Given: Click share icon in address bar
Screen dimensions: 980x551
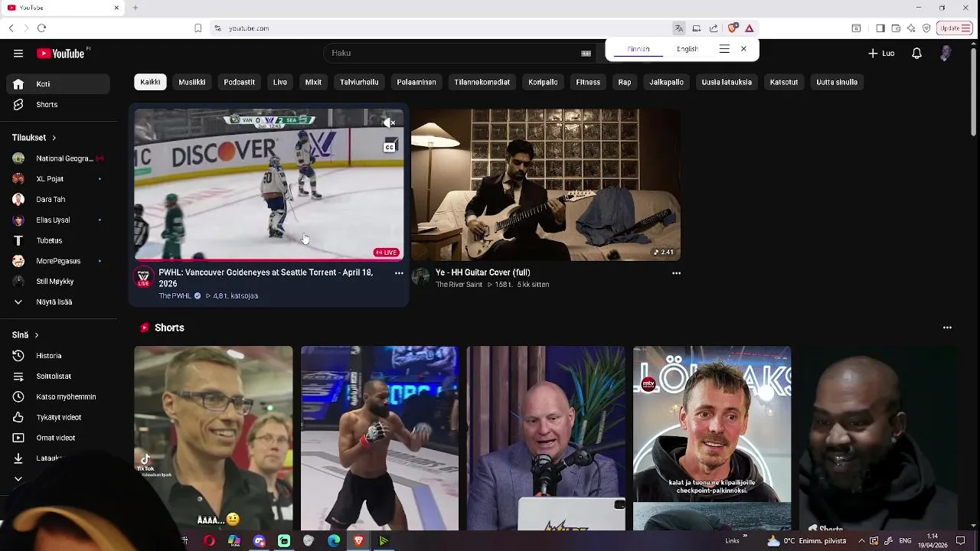Looking at the screenshot, I should pos(714,28).
